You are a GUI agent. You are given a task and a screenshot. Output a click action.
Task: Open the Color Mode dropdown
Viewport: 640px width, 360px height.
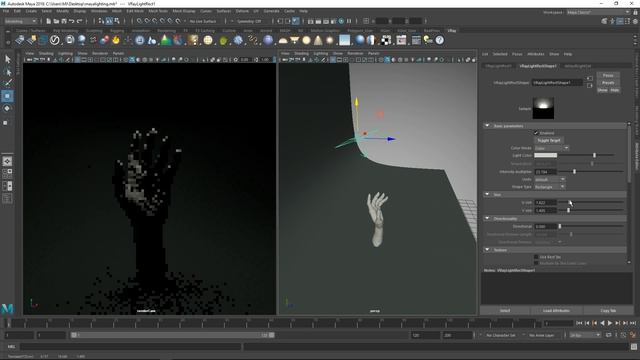[x=551, y=148]
